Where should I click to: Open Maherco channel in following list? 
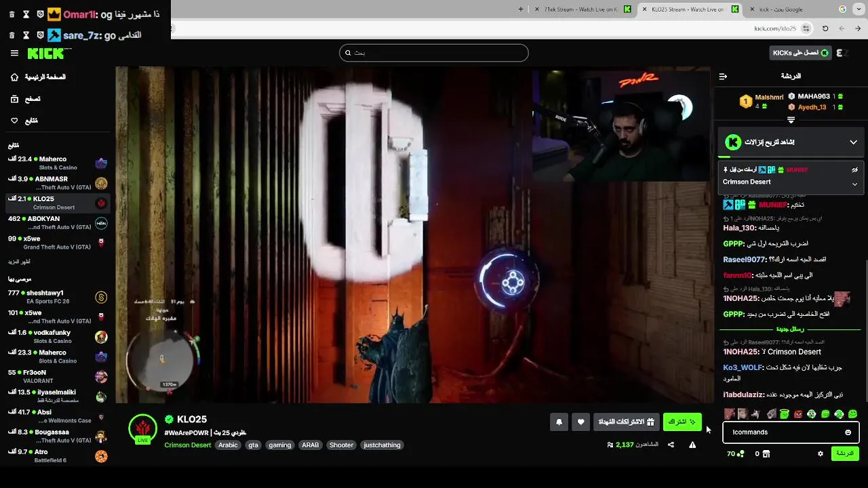coord(58,163)
